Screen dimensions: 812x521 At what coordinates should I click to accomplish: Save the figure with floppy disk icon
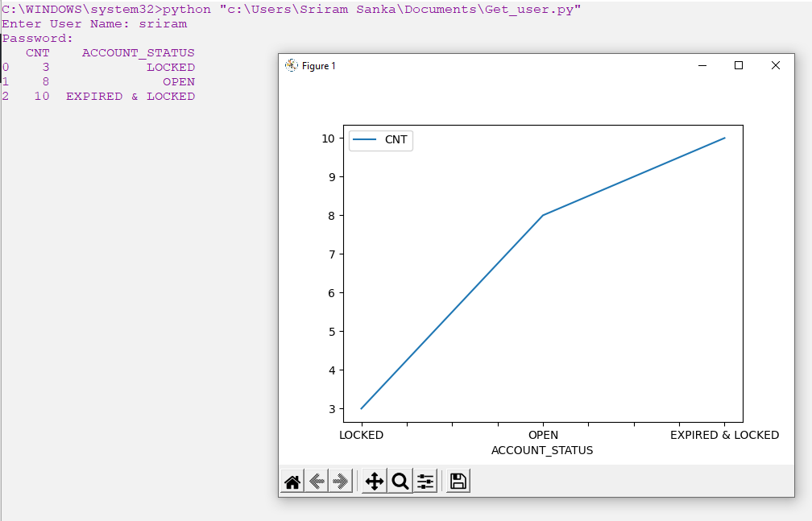tap(458, 482)
